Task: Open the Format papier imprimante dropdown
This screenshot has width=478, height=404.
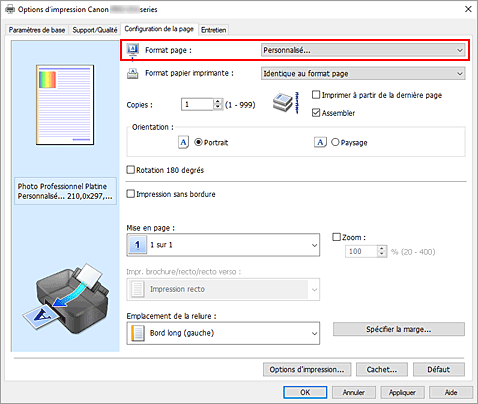Action: (363, 74)
